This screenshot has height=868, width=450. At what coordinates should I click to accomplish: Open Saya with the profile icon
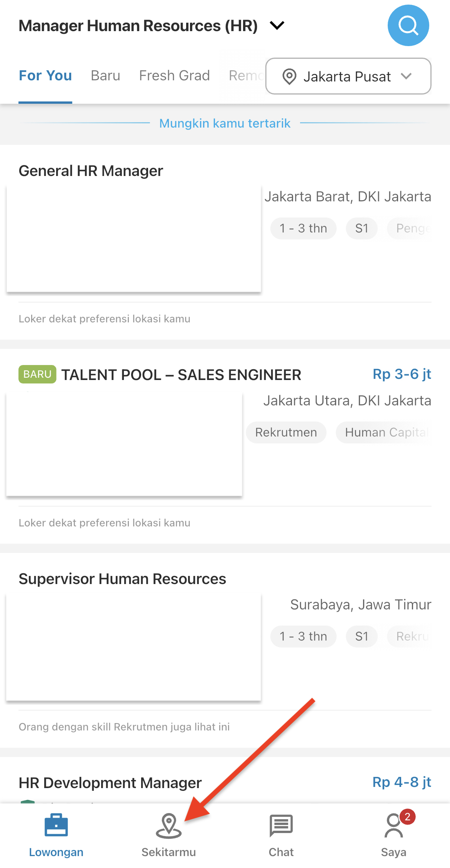[393, 825]
